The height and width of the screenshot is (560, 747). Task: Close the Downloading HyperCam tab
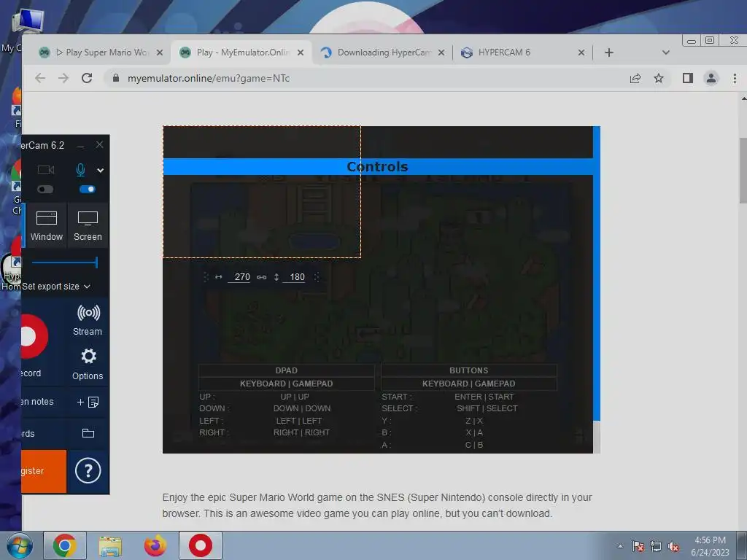tap(441, 52)
